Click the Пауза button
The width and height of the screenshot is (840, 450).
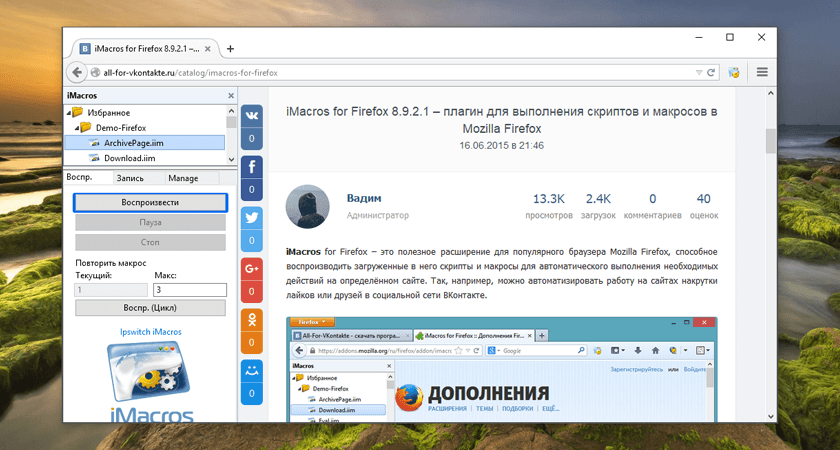tap(150, 222)
